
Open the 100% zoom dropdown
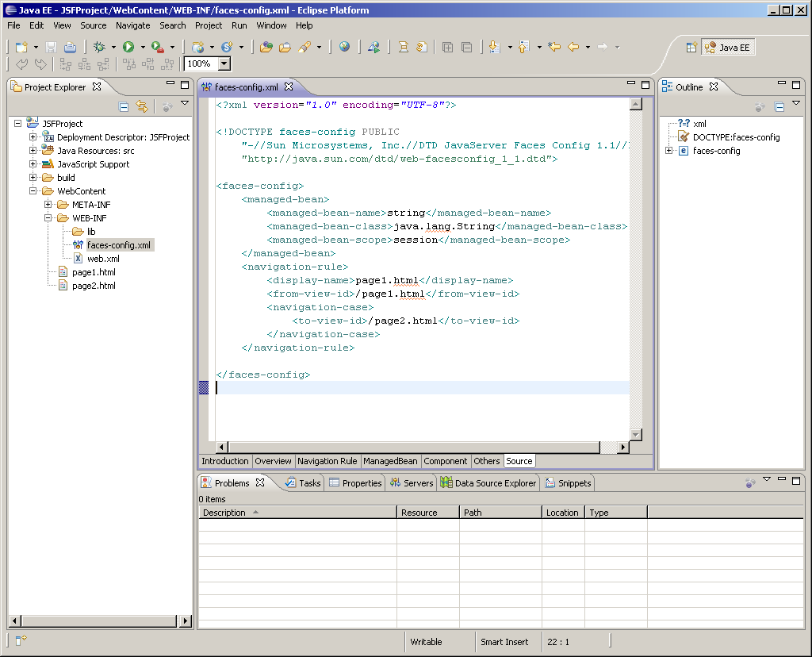224,63
